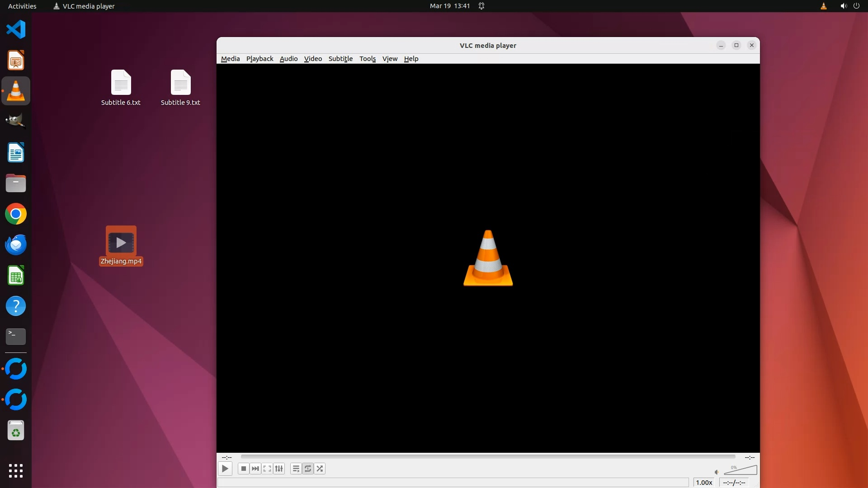Click the 1.00x playback speed label

tap(704, 483)
